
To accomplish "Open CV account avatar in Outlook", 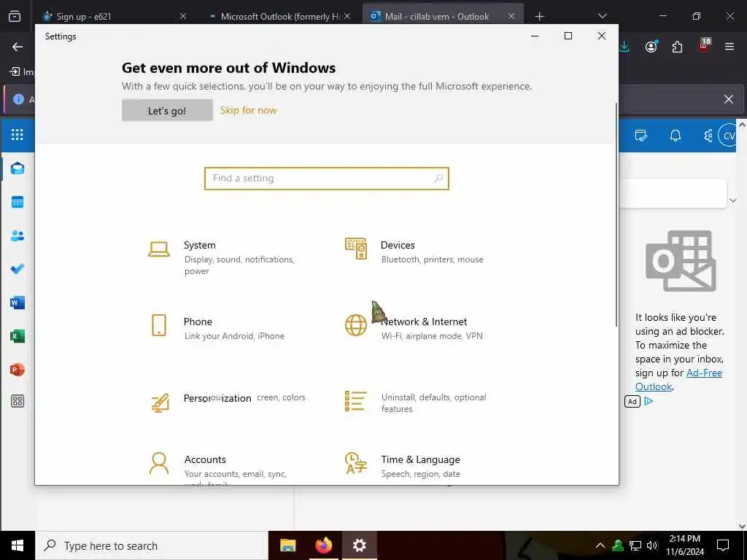I will click(x=728, y=136).
